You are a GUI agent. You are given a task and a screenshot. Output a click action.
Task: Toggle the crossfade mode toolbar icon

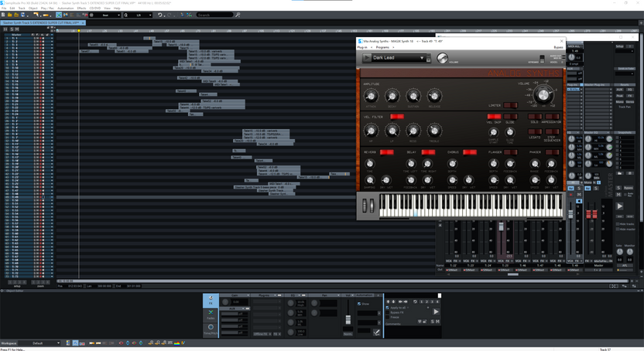tap(59, 15)
